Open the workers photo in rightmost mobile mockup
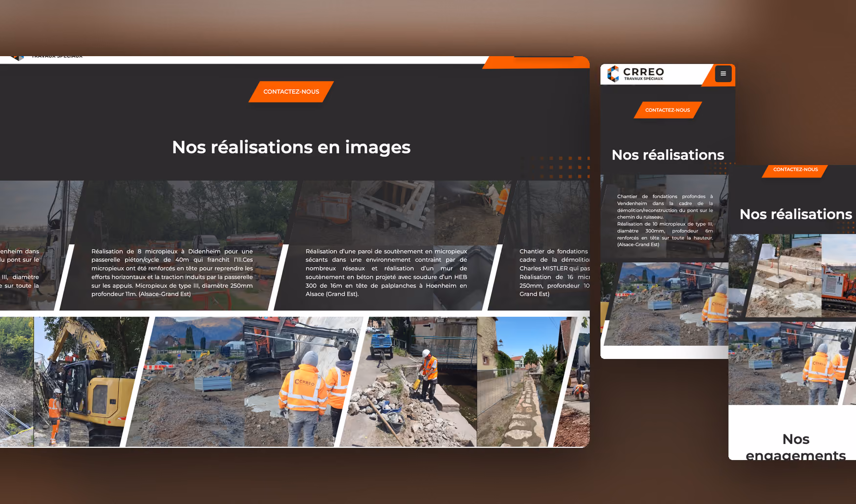Image resolution: width=856 pixels, height=504 pixels. click(x=792, y=363)
